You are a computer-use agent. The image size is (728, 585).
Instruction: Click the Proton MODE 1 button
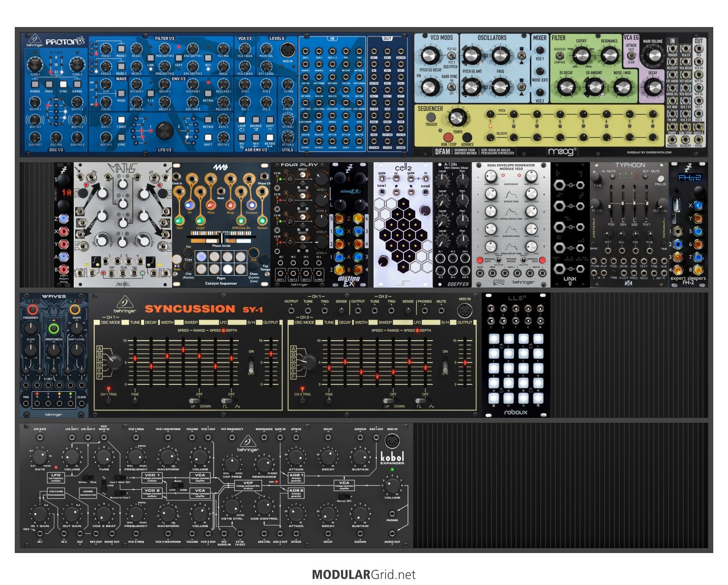(x=121, y=49)
